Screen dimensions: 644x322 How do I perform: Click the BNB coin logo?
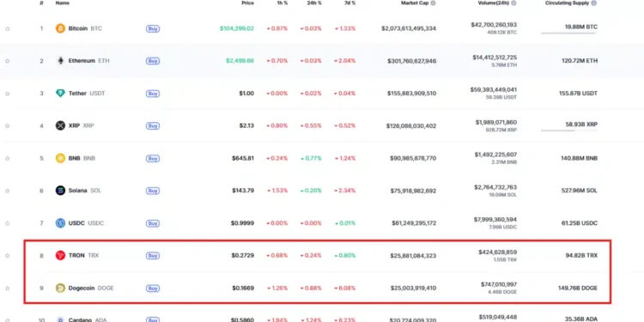(x=60, y=158)
